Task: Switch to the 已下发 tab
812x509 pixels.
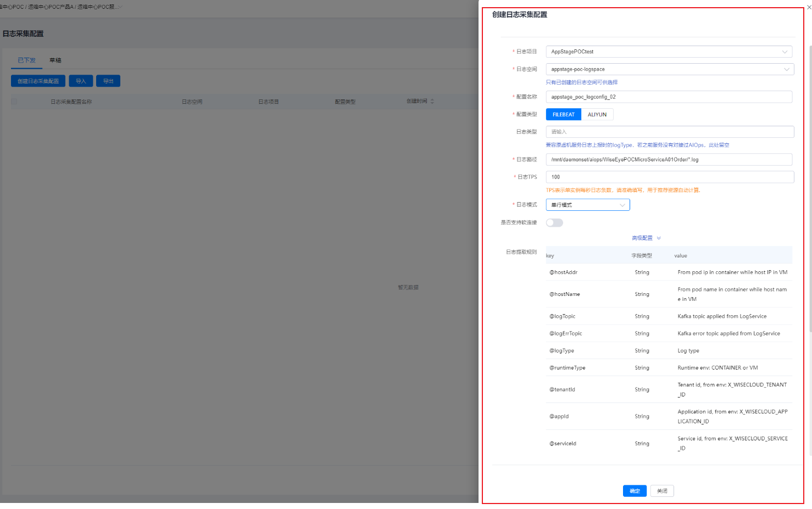Action: 26,60
